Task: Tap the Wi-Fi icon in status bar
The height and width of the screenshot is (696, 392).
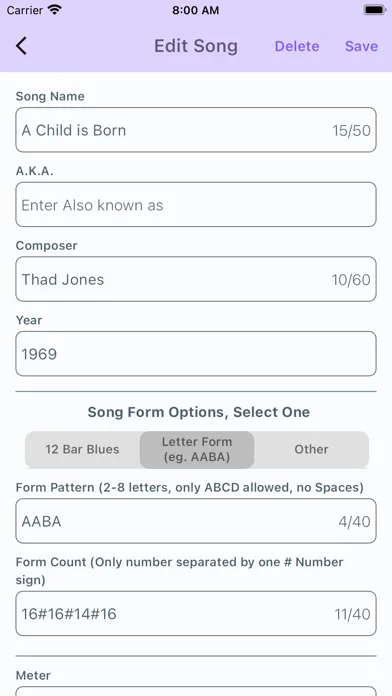Action: [x=55, y=10]
